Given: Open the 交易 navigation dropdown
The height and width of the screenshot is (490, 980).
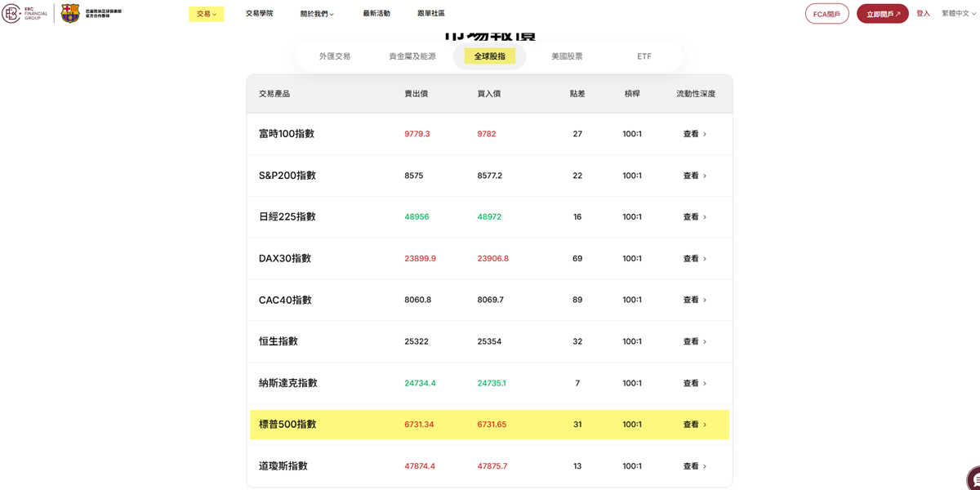Looking at the screenshot, I should point(206,13).
